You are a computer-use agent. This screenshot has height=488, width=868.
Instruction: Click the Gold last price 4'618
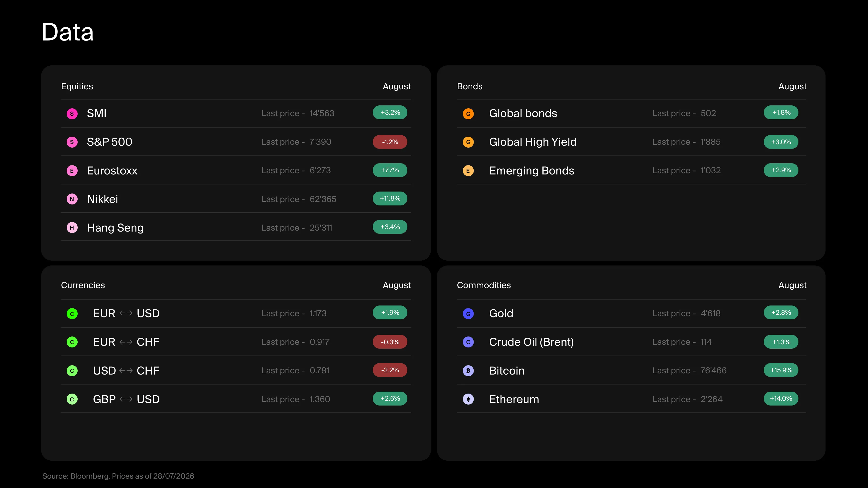pos(710,313)
